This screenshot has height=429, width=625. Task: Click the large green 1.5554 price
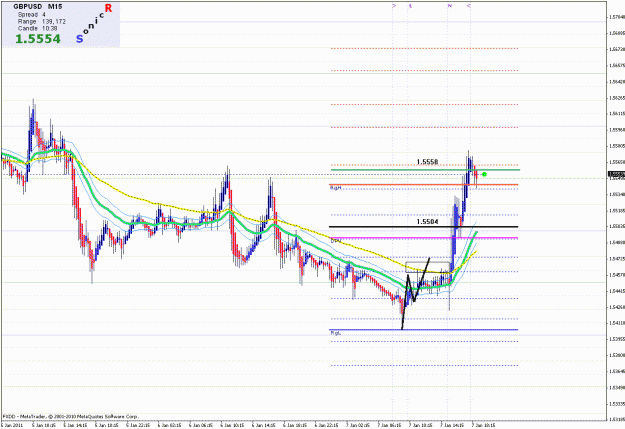pyautogui.click(x=38, y=39)
